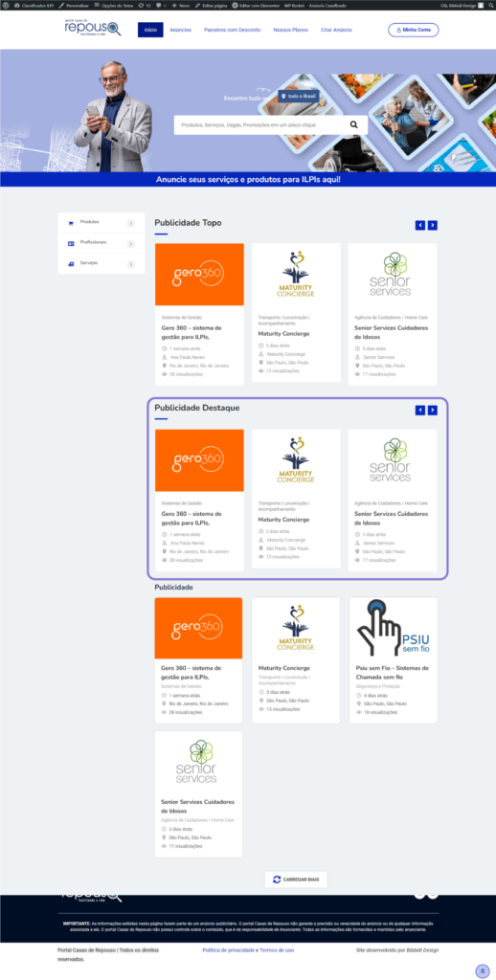496x980 pixels.
Task: Click the scroll-to-top arrow button
Action: click(x=483, y=970)
